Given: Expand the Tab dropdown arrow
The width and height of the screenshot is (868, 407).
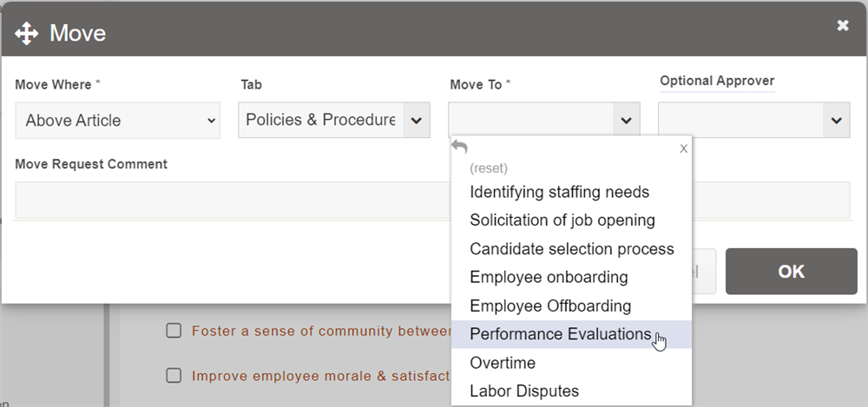Looking at the screenshot, I should (416, 120).
